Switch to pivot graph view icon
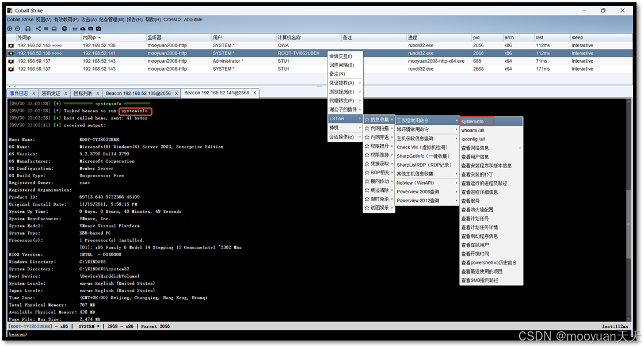Screen dimensions: 644x348 pyautogui.click(x=38, y=29)
